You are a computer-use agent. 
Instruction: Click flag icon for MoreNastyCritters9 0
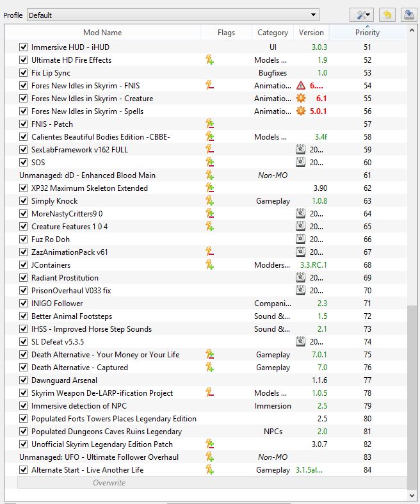(209, 214)
